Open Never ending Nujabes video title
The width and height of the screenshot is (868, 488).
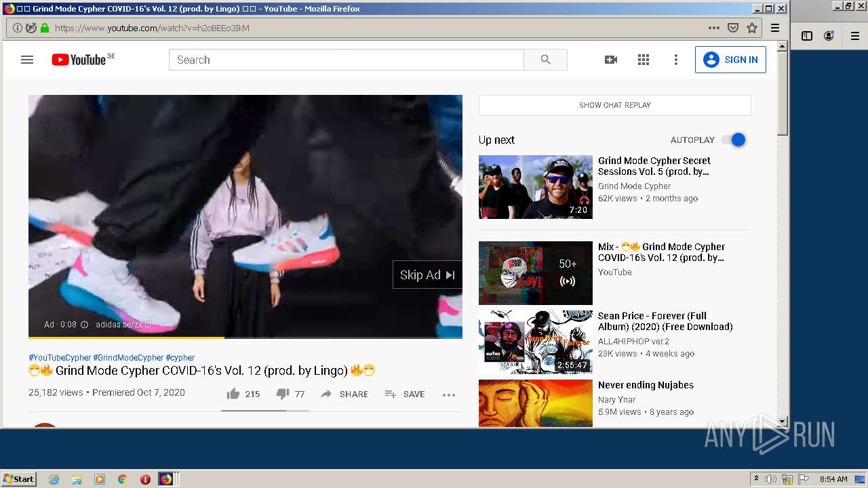click(x=646, y=385)
